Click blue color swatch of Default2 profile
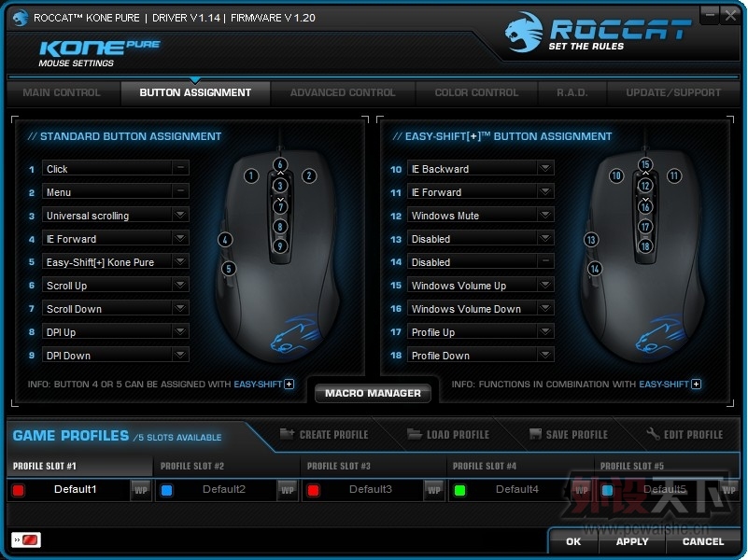 (166, 490)
